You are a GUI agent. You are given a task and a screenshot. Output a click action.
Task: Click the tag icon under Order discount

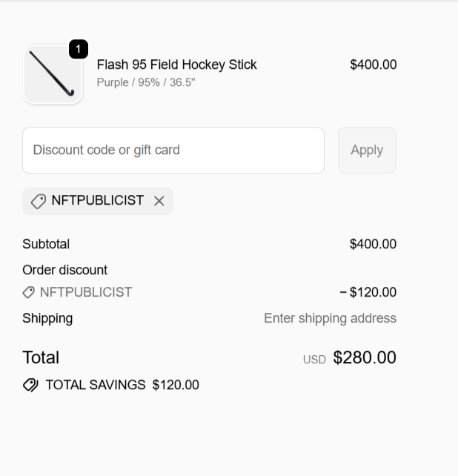[29, 292]
